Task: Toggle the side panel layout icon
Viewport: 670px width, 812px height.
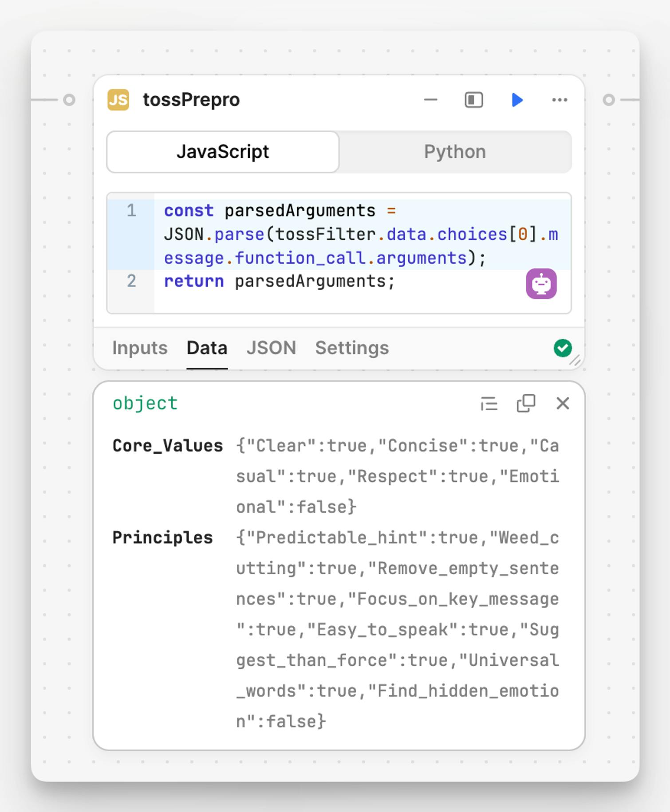Action: [x=473, y=100]
